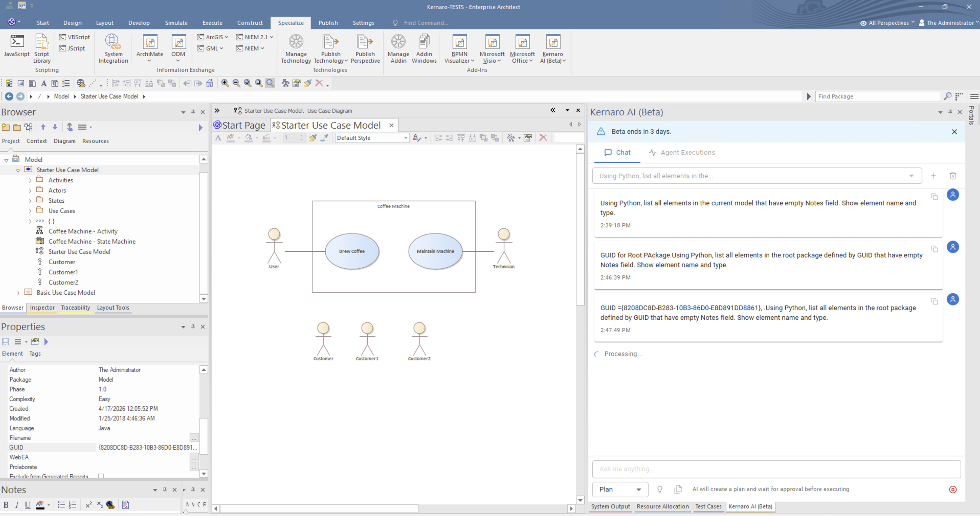The width and height of the screenshot is (980, 516).
Task: Dismiss the Beta ends notification
Action: click(954, 132)
